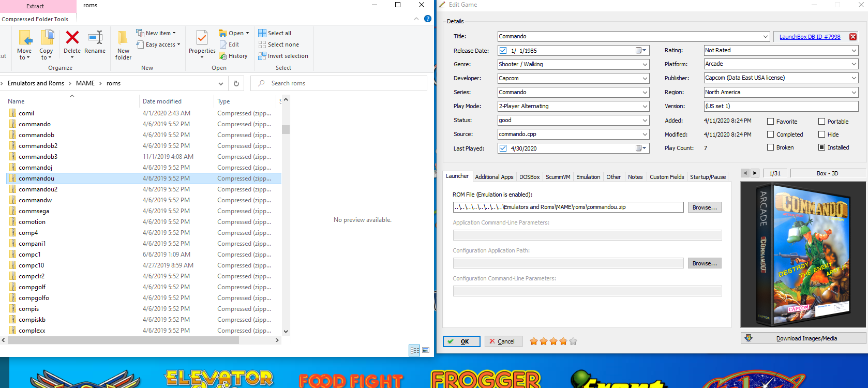Select the comil zip file icon
868x388 pixels.
[13, 113]
